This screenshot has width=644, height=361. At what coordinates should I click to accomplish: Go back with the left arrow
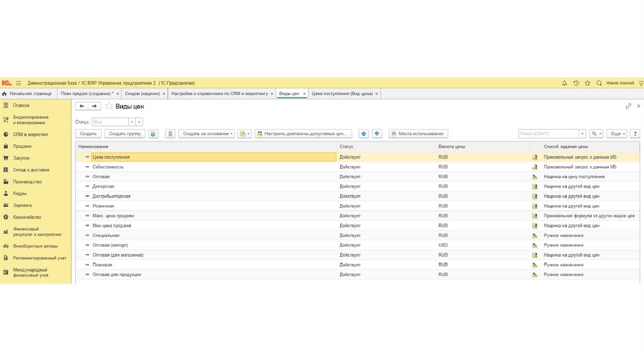pyautogui.click(x=82, y=106)
